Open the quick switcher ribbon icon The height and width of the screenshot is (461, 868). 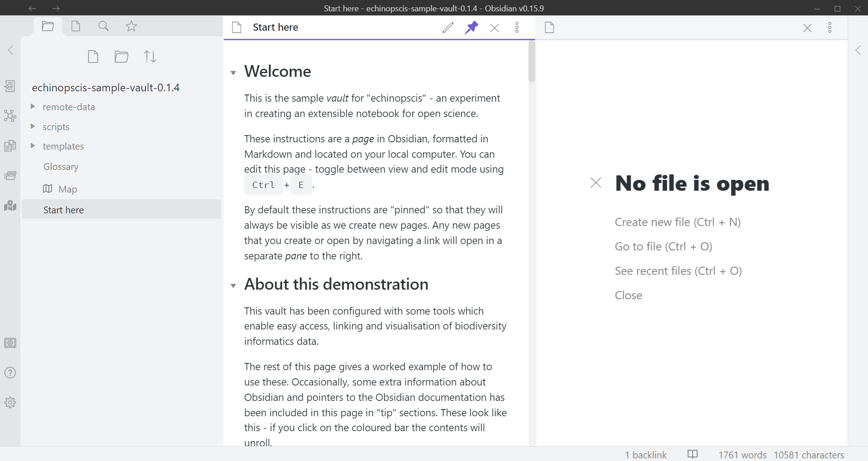coord(10,86)
